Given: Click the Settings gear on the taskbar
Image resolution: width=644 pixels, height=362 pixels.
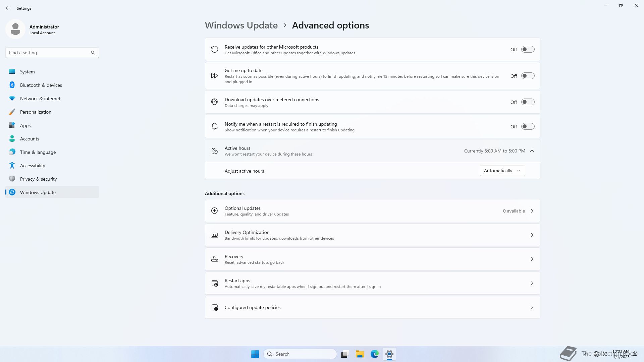Looking at the screenshot, I should (x=389, y=354).
